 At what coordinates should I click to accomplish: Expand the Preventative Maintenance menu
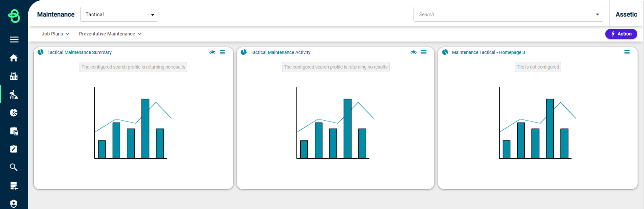pyautogui.click(x=110, y=34)
